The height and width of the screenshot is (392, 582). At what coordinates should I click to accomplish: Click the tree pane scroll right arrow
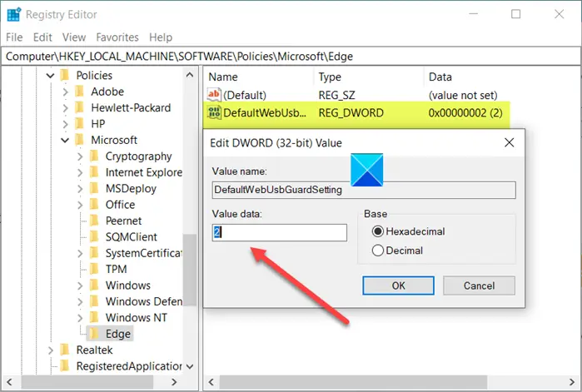(x=174, y=382)
